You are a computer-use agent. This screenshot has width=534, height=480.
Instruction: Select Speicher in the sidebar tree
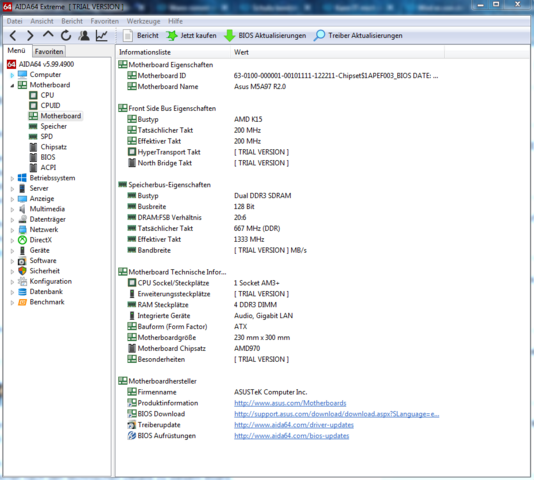pos(53,126)
